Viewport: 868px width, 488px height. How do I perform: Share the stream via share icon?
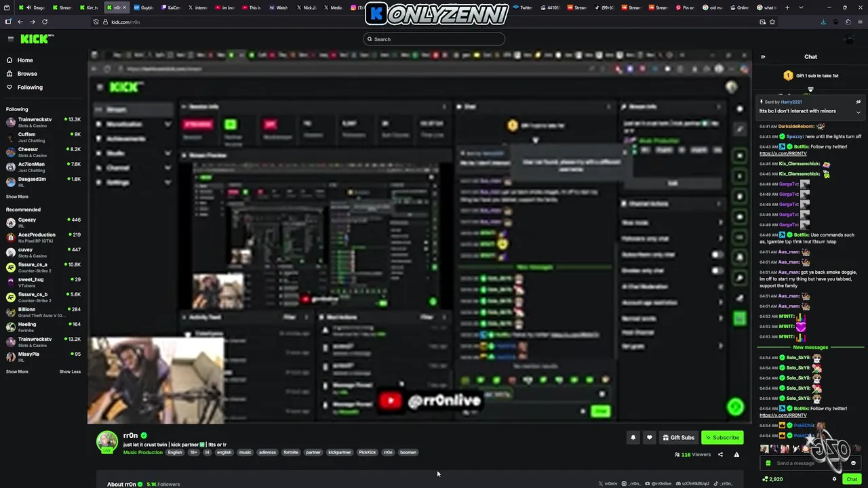720,455
